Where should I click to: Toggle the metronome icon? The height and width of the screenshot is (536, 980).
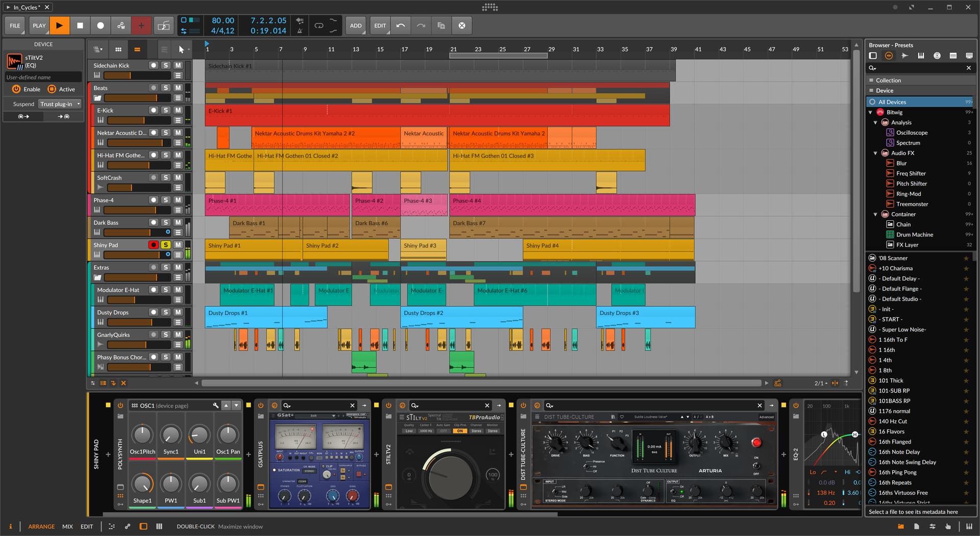click(300, 31)
